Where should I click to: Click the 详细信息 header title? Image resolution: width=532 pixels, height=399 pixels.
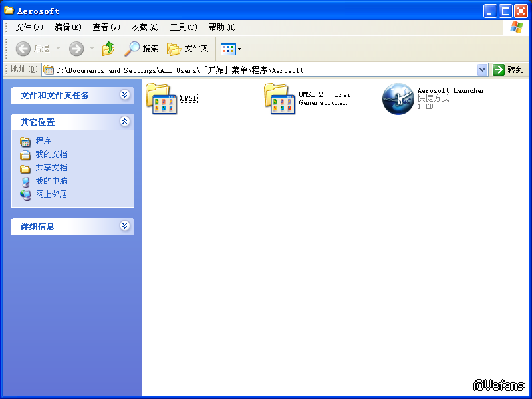point(37,227)
